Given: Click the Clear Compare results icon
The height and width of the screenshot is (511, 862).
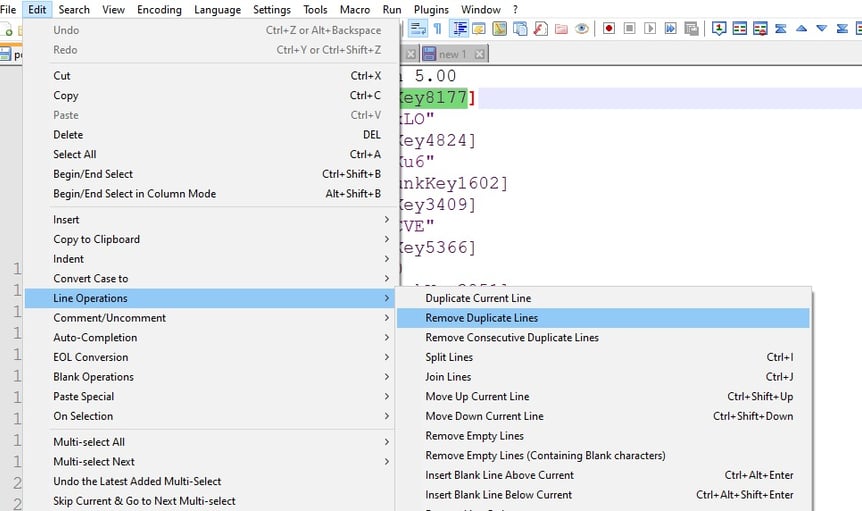Looking at the screenshot, I should tap(760, 28).
